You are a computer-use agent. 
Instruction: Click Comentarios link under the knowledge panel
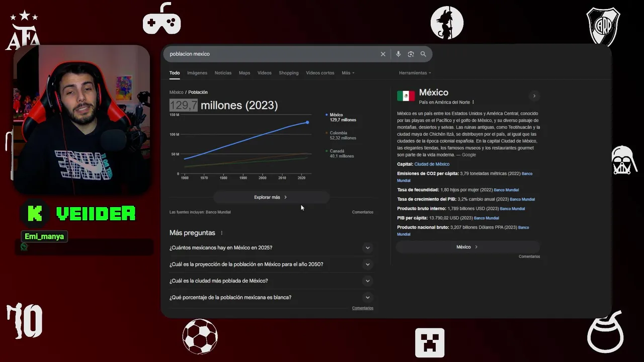[529, 256]
